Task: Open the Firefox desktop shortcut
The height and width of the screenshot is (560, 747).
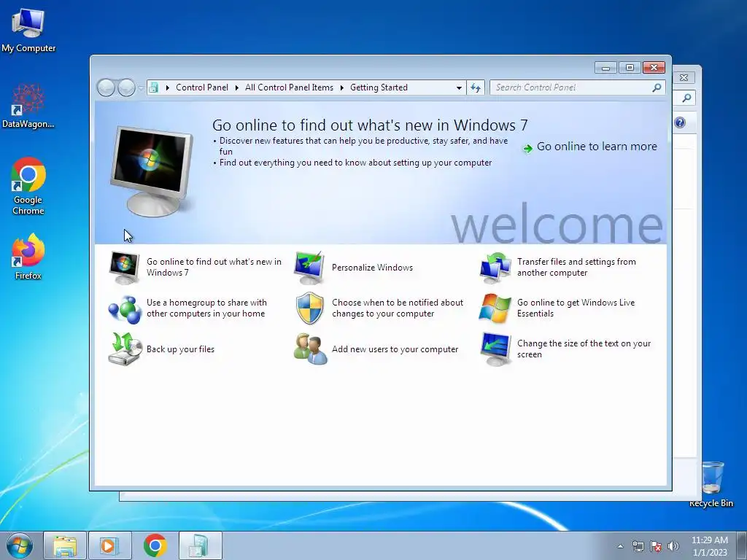Action: coord(28,256)
